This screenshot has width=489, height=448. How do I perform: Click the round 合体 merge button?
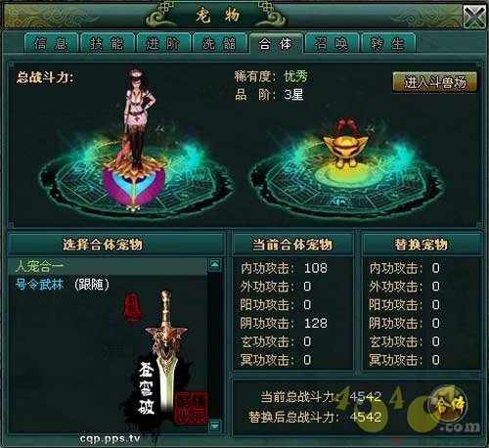pyautogui.click(x=449, y=405)
